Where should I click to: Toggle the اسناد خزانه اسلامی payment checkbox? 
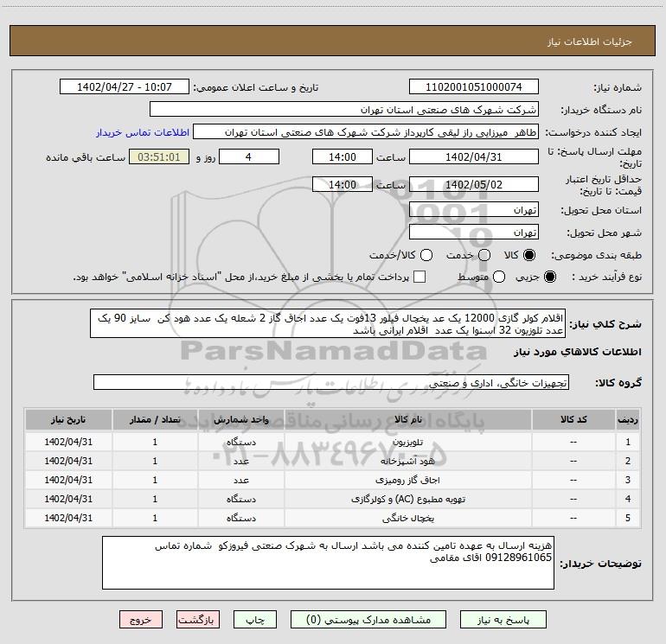419,277
